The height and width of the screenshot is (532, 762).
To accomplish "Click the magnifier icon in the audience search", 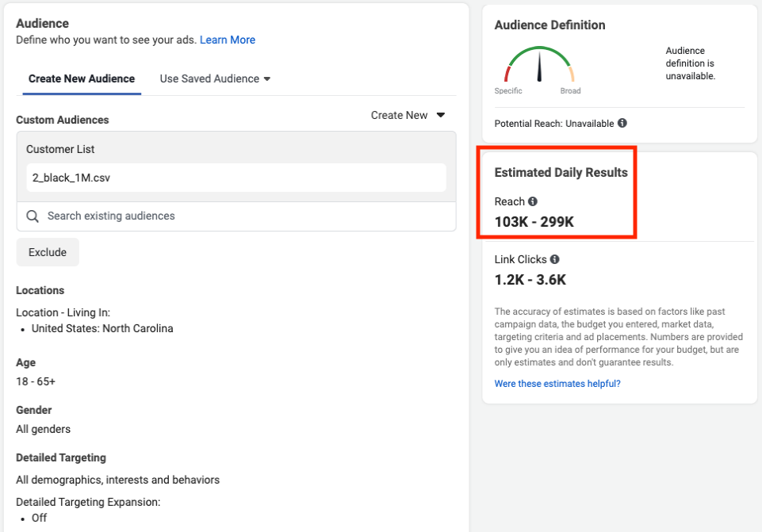I will tap(33, 216).
